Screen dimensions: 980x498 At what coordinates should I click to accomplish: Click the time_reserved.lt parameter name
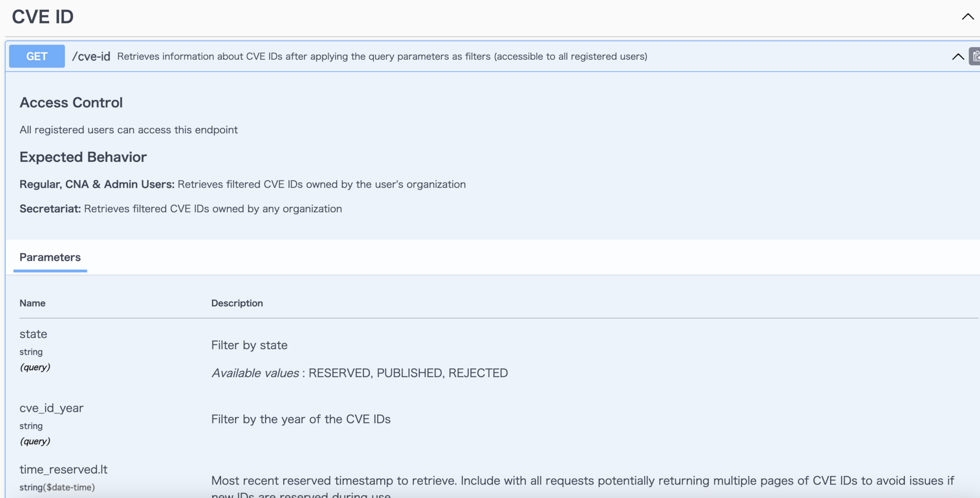64,470
